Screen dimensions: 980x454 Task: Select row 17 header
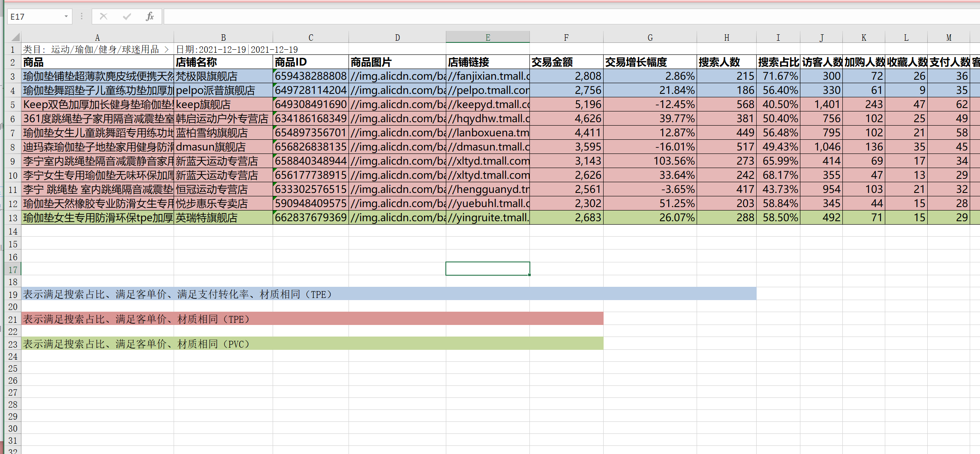(13, 270)
